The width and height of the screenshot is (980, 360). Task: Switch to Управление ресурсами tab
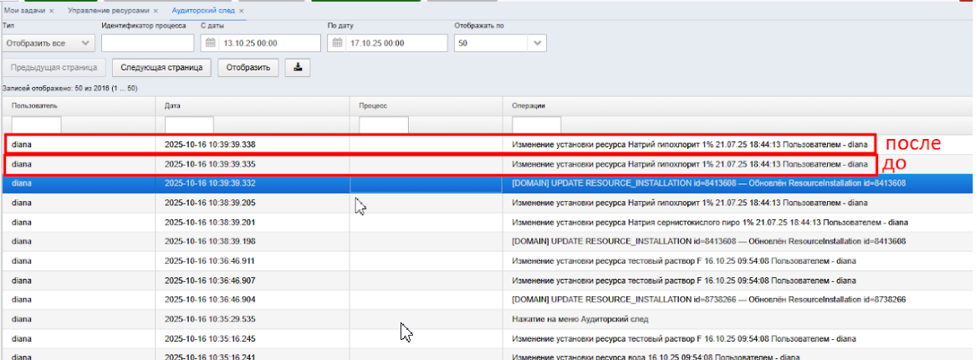click(x=109, y=11)
